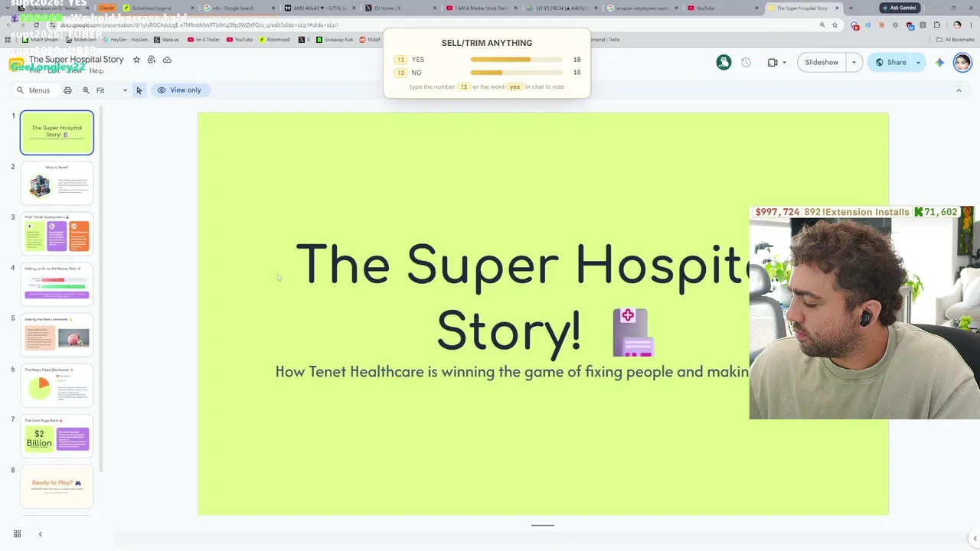Switch to the amazon employees number tab
This screenshot has width=980, height=551.
pos(643,8)
